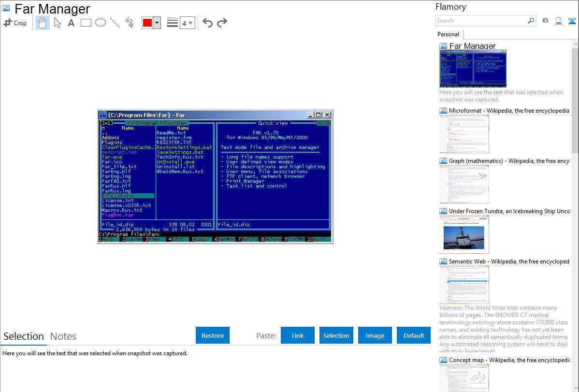The width and height of the screenshot is (579, 392).
Task: Click the line thickness lines icon
Action: pos(173,23)
